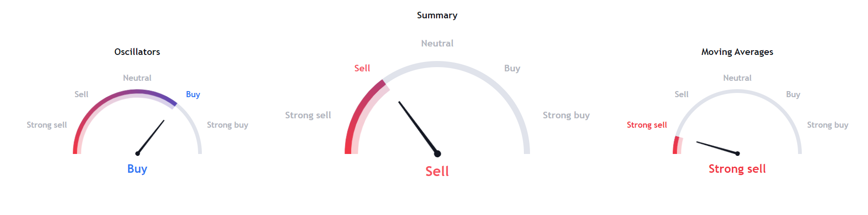Click the Oscillators heading
This screenshot has width=868, height=215.
click(137, 52)
